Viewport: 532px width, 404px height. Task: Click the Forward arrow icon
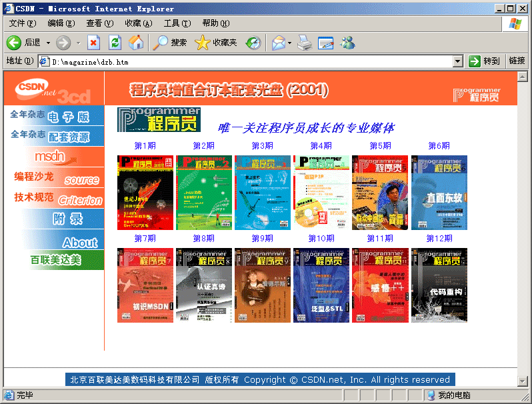[63, 43]
